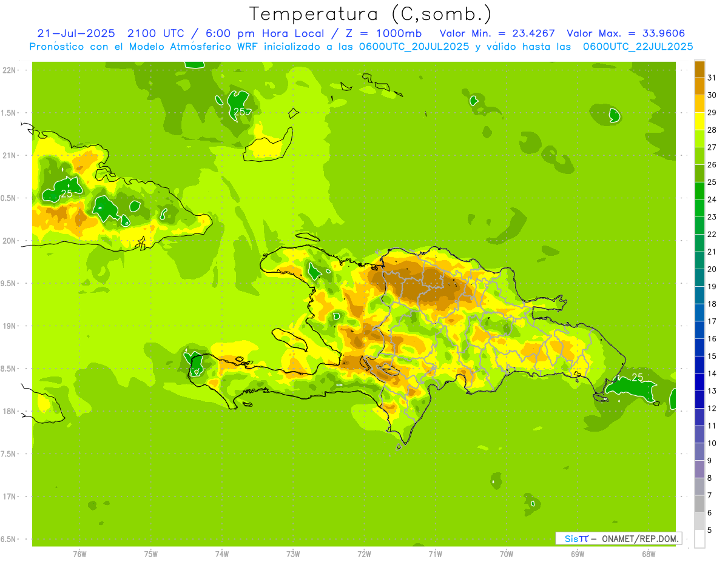Image resolution: width=728 pixels, height=562 pixels.
Task: Click the '76W' longitude label
Action: [79, 554]
